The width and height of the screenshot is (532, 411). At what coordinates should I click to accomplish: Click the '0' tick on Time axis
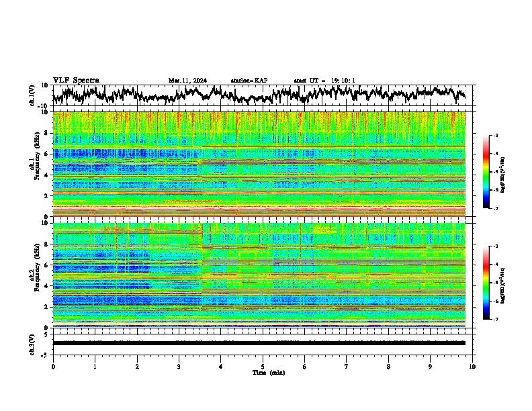point(53,367)
